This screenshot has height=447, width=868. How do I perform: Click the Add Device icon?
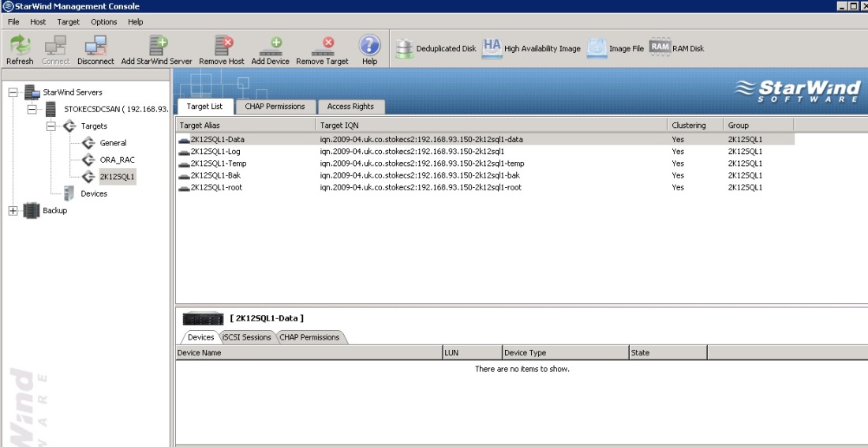pos(270,46)
